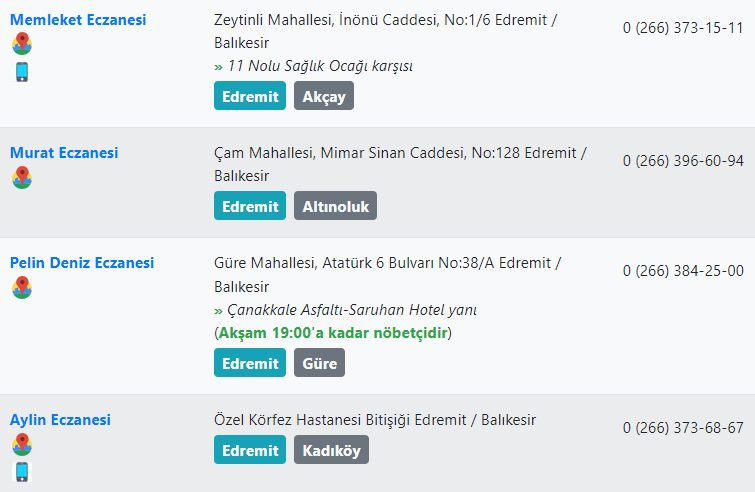Screen dimensions: 755x492
Task: Open Aylin Eczanesi link
Action: 60,420
